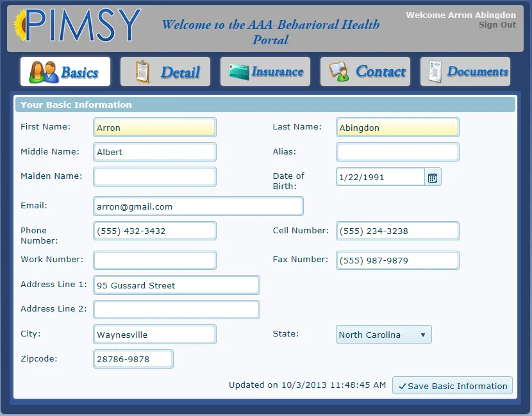The height and width of the screenshot is (416, 532).
Task: Open the Detail tab
Action: [165, 71]
